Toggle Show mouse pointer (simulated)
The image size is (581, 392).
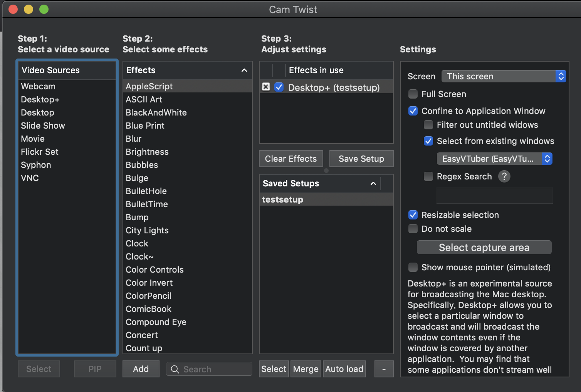pos(413,267)
